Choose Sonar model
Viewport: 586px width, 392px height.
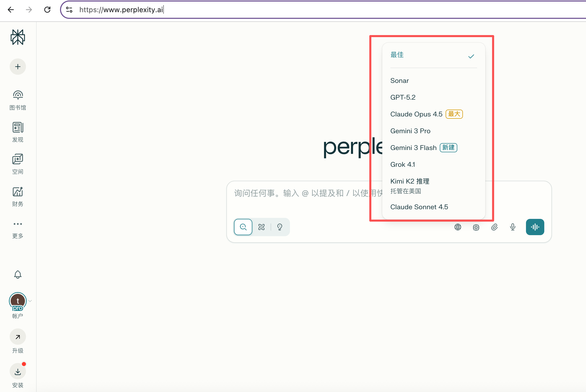pyautogui.click(x=434, y=81)
